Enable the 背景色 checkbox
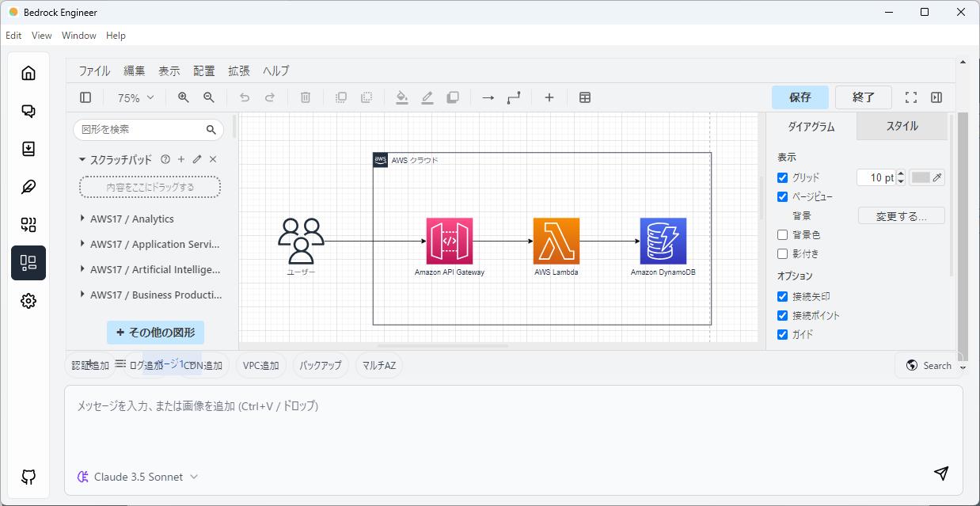 783,235
